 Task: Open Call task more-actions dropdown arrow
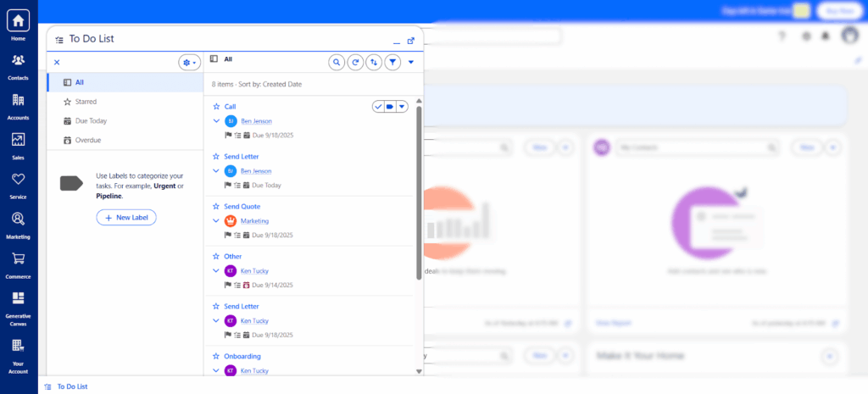pos(402,106)
